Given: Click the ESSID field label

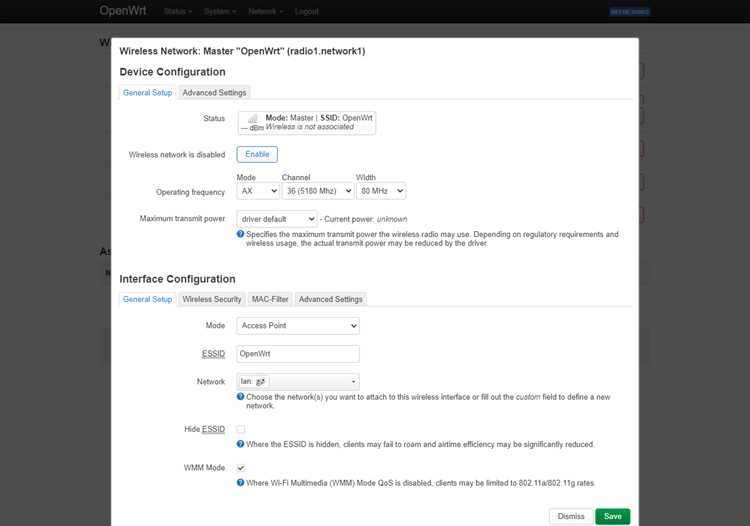Looking at the screenshot, I should pyautogui.click(x=213, y=354).
